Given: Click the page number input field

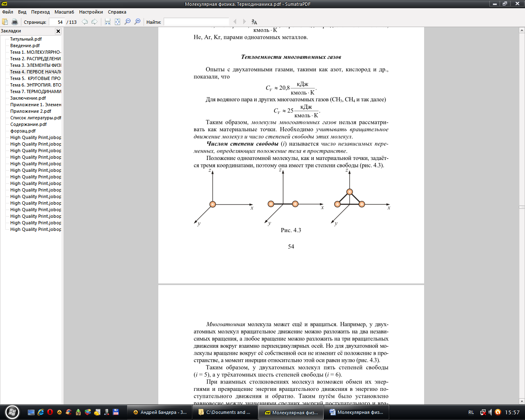Looking at the screenshot, I should [57, 22].
